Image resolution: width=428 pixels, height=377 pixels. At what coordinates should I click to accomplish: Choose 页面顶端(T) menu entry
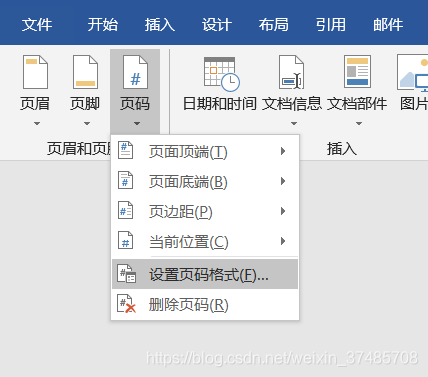(205, 151)
